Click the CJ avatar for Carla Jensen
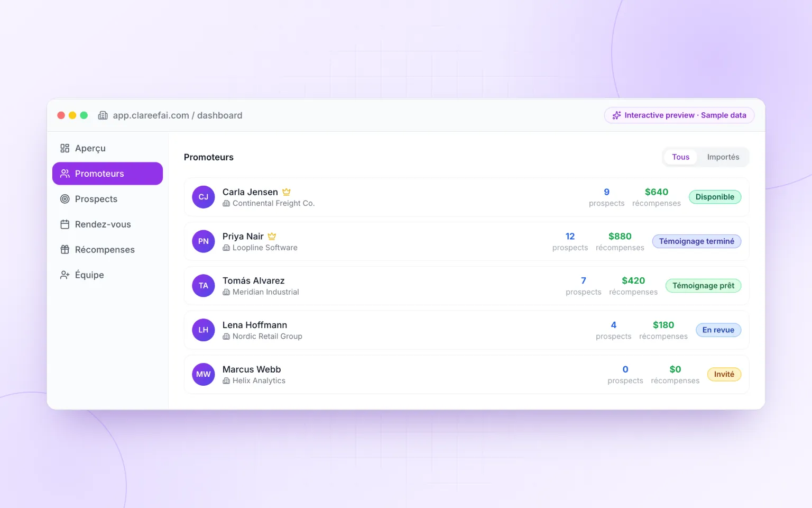The height and width of the screenshot is (508, 812). [204, 197]
